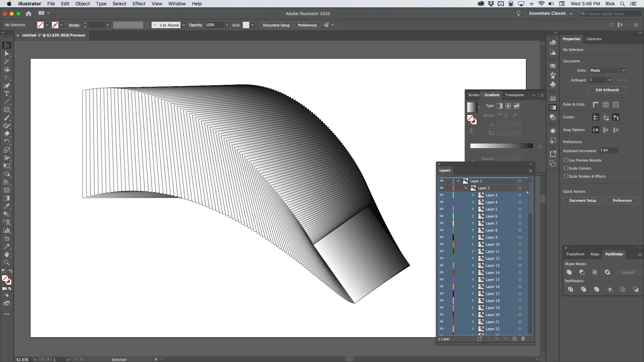Delete selection with Layers trash icon

[x=523, y=339]
